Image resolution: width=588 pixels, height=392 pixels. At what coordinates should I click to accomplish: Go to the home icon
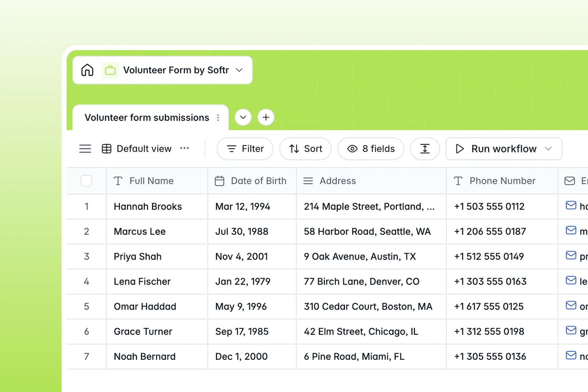(87, 70)
